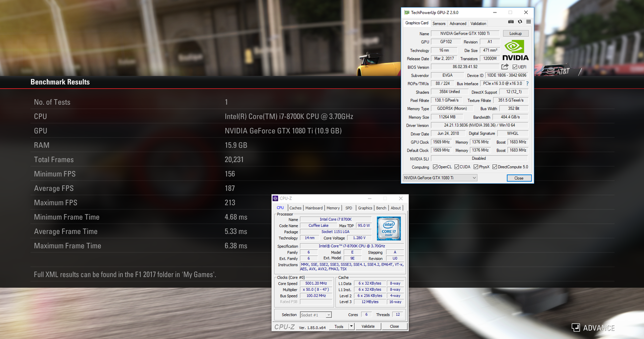This screenshot has height=339, width=644.
Task: Switch to the Sensors tab in GPU-Z
Action: point(439,23)
